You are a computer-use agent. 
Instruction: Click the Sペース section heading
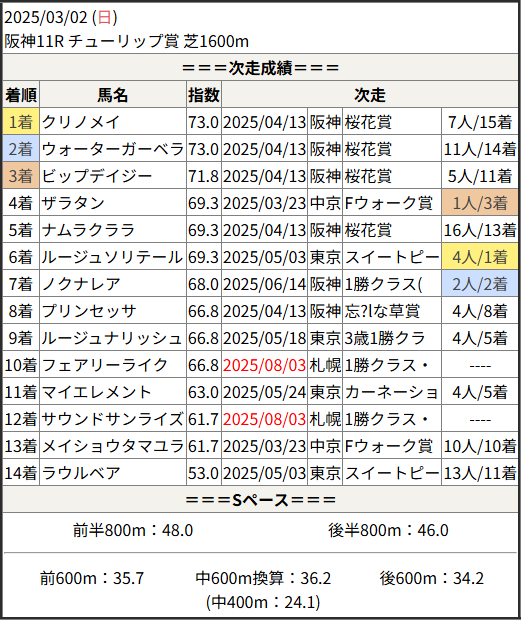[260, 500]
